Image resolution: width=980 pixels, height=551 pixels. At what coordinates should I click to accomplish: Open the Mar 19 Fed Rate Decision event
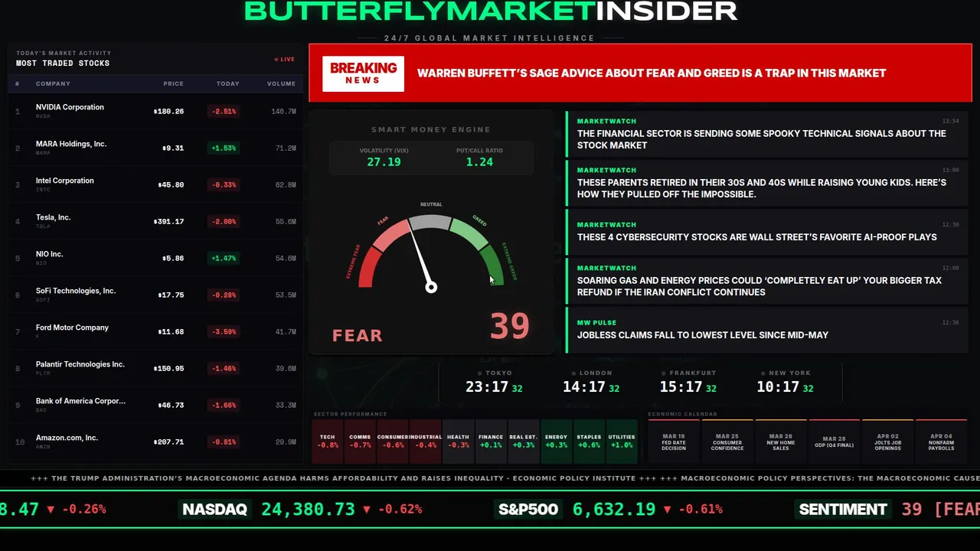(x=674, y=442)
